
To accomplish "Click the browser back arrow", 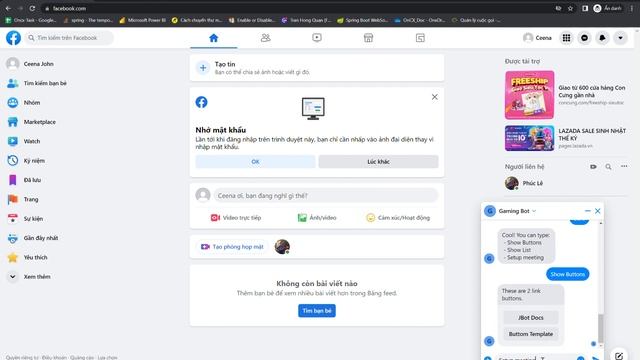I will pyautogui.click(x=8, y=8).
